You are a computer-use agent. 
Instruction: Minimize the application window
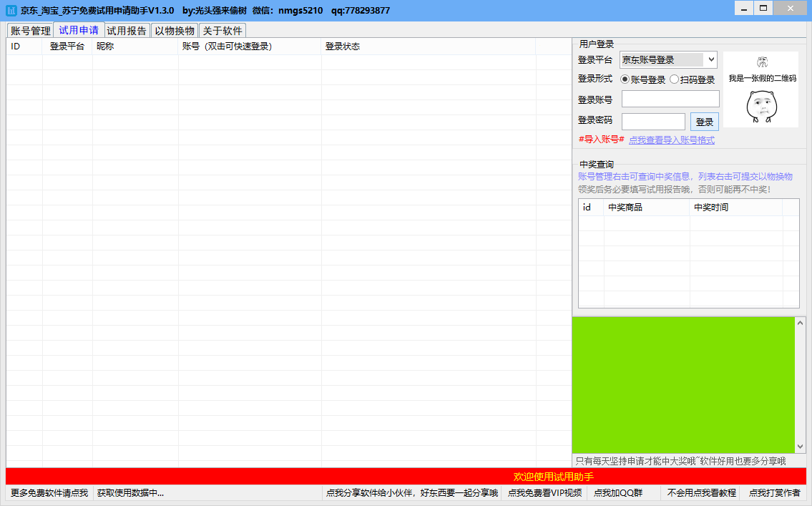744,9
